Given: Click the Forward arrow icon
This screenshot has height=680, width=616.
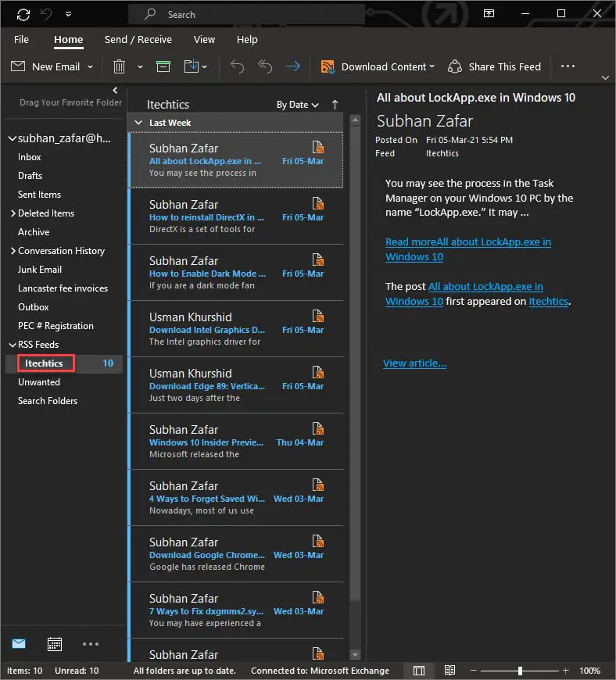Looking at the screenshot, I should (x=293, y=66).
